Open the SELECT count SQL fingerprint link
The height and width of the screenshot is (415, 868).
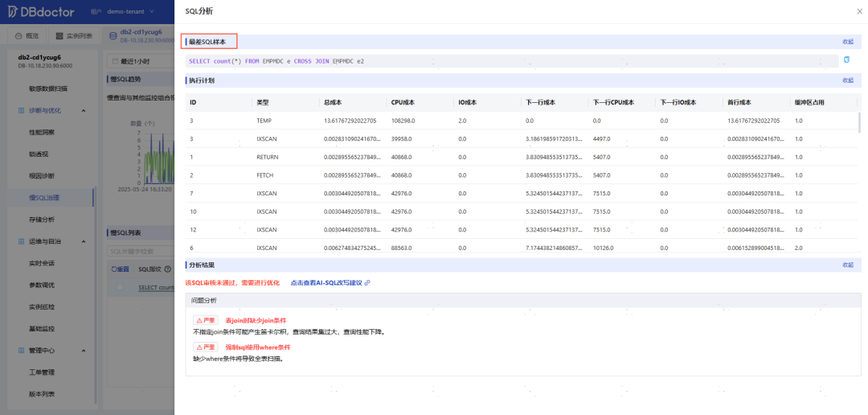pyautogui.click(x=156, y=288)
